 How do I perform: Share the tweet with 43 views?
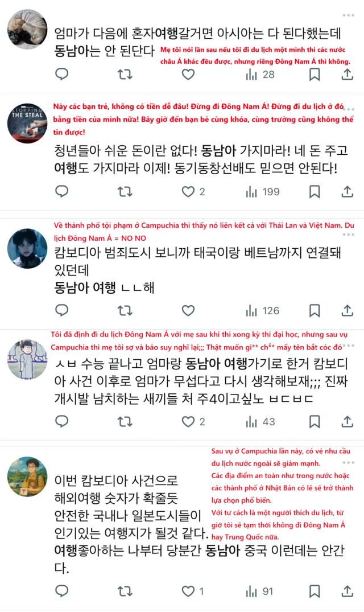(x=348, y=421)
